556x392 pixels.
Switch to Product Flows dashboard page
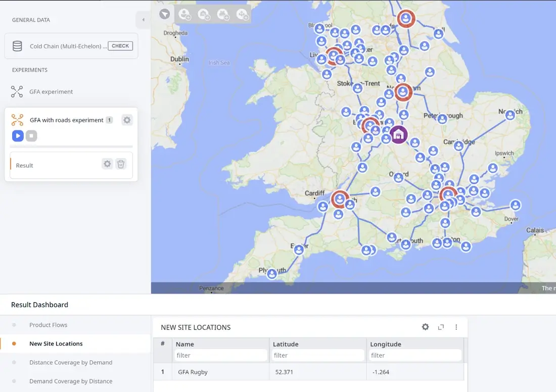48,325
